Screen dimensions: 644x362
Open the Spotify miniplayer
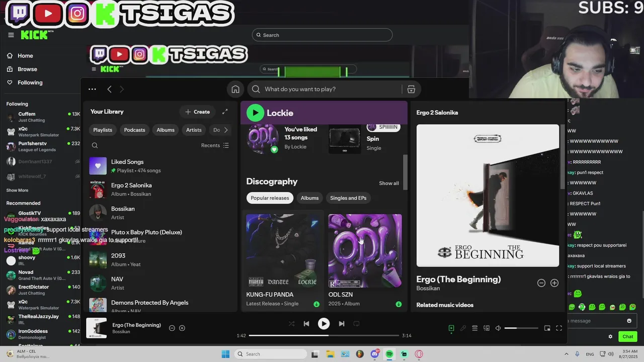coord(547,328)
